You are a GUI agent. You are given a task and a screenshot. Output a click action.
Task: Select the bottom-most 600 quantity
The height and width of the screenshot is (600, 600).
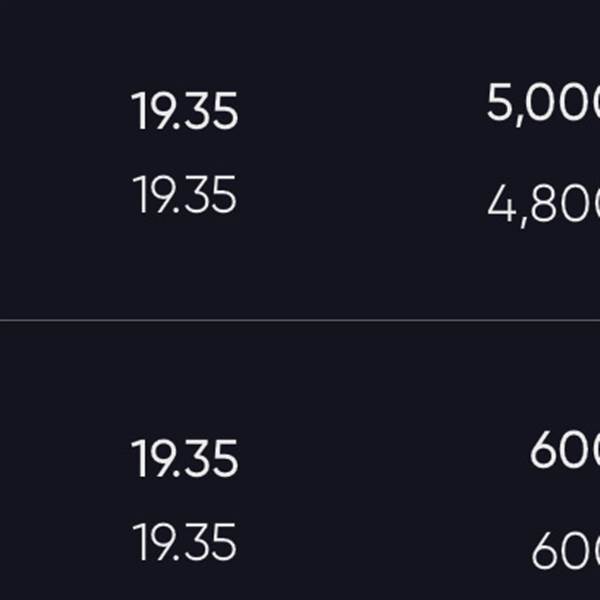click(x=566, y=550)
